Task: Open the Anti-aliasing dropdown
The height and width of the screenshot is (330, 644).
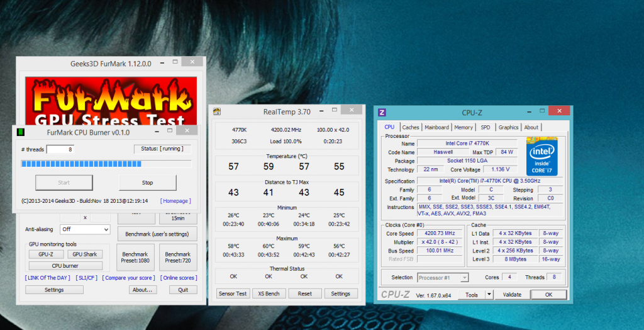Action: coord(84,229)
